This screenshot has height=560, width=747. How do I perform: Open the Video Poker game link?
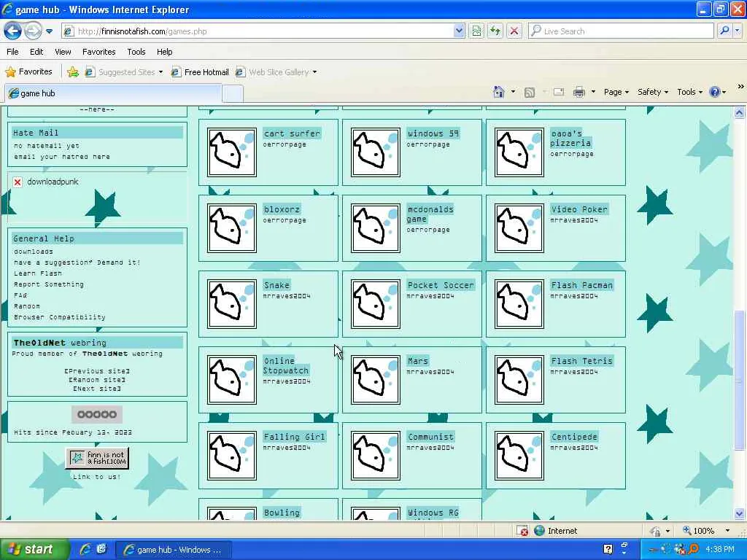click(579, 209)
